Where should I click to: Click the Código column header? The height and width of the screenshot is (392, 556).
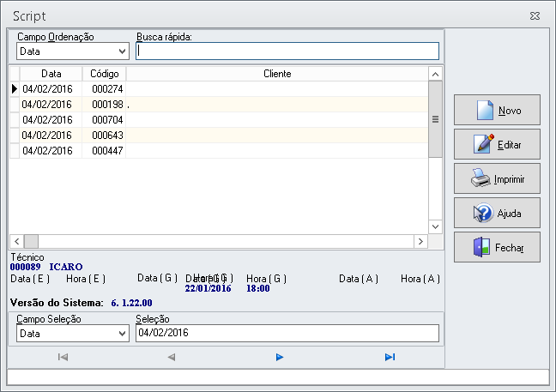pyautogui.click(x=105, y=74)
